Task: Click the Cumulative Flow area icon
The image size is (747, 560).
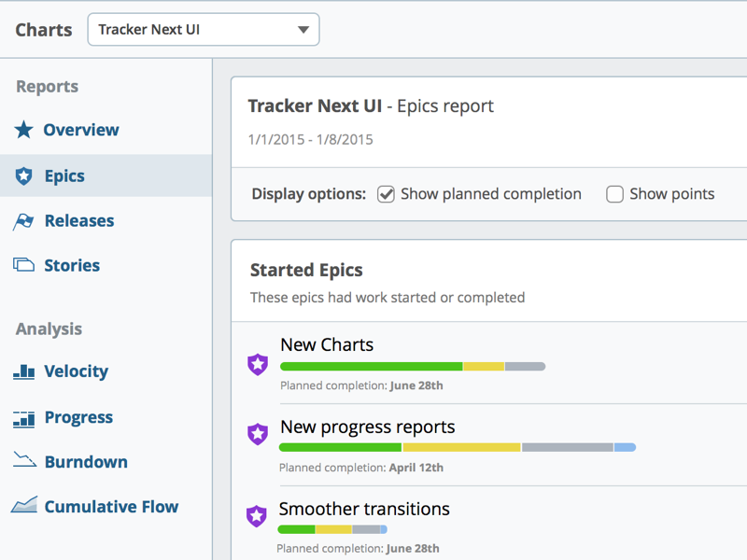Action: (x=24, y=506)
